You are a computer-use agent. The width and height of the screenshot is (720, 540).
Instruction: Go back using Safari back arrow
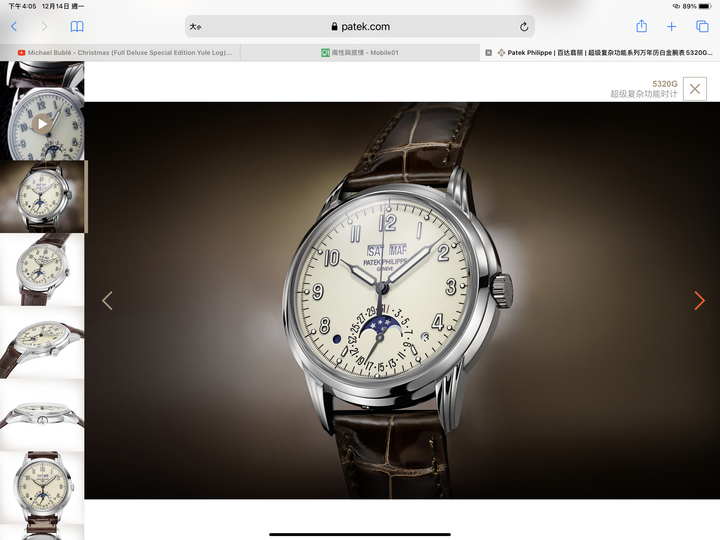(x=14, y=27)
